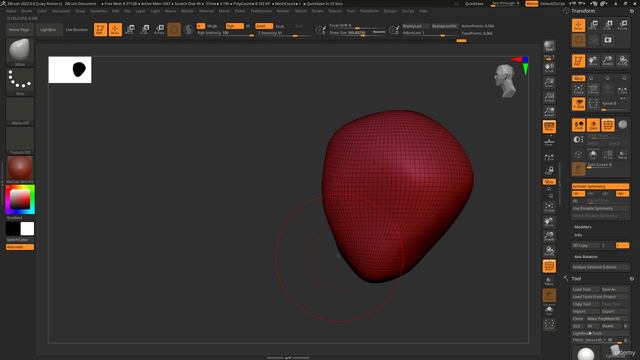This screenshot has height=360, width=640.
Task: Open the Alpha menu
Action: click(x=11, y=11)
